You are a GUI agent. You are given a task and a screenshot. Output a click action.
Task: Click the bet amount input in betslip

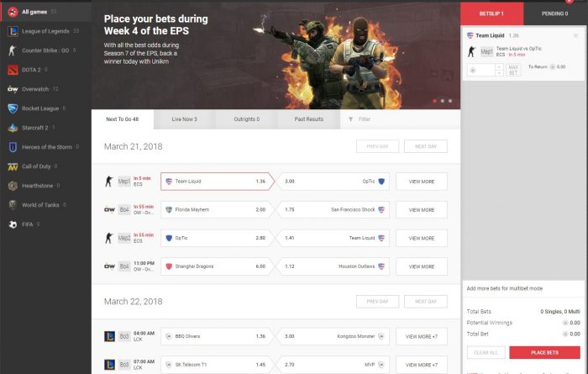(481, 70)
